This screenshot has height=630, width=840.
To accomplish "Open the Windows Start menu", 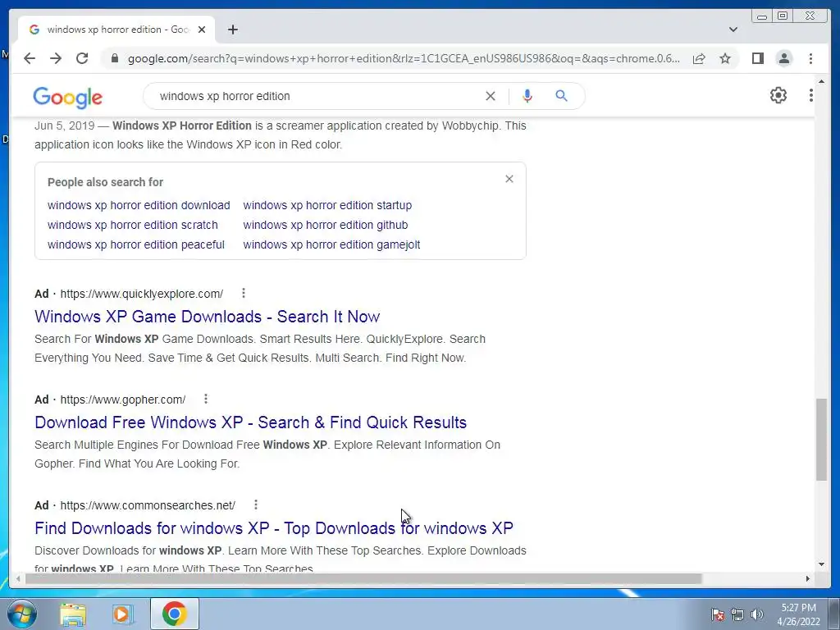I will click(x=22, y=614).
